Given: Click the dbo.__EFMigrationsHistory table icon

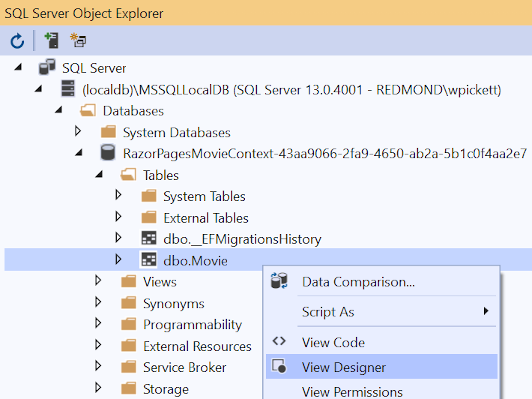Looking at the screenshot, I should point(149,238).
